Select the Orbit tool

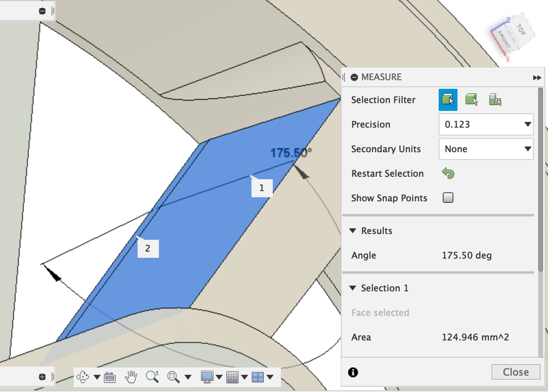83,376
